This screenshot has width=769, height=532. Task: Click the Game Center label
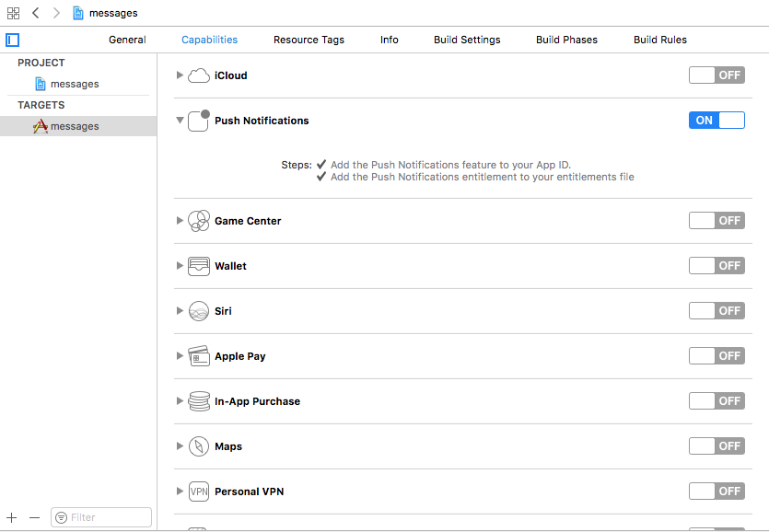pyautogui.click(x=248, y=221)
